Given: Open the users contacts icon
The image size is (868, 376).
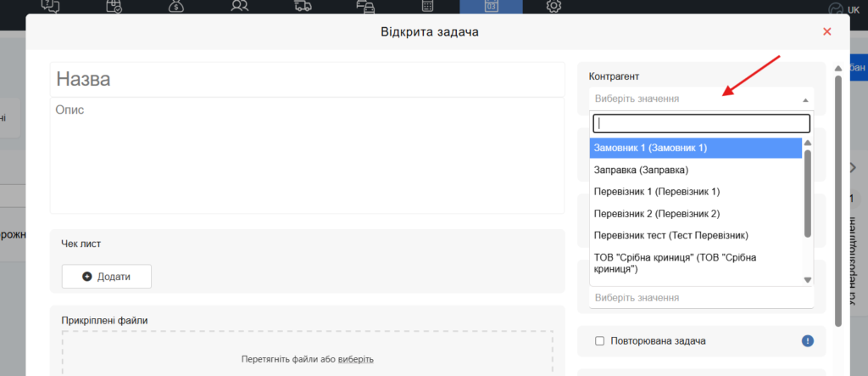Looking at the screenshot, I should 240,6.
